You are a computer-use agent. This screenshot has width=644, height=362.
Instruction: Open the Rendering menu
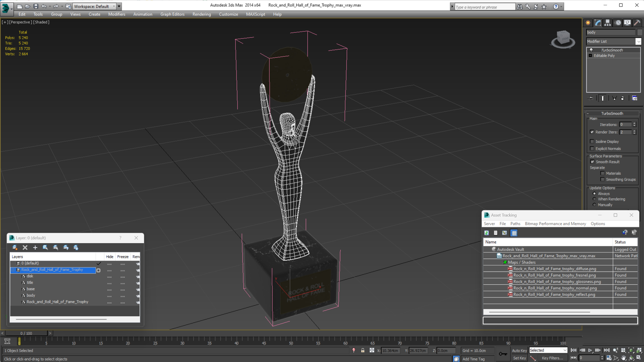pyautogui.click(x=202, y=14)
